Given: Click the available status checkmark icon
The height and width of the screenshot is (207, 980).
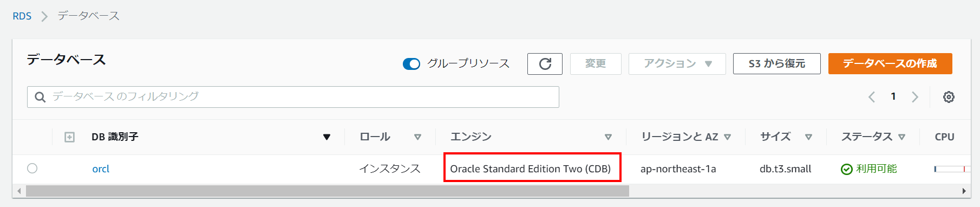Looking at the screenshot, I should 847,170.
